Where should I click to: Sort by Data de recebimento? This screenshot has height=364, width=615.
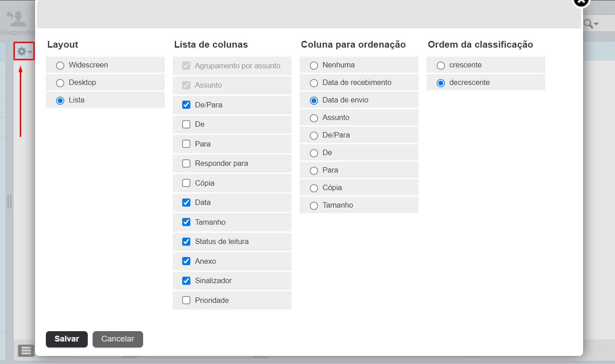click(x=314, y=83)
